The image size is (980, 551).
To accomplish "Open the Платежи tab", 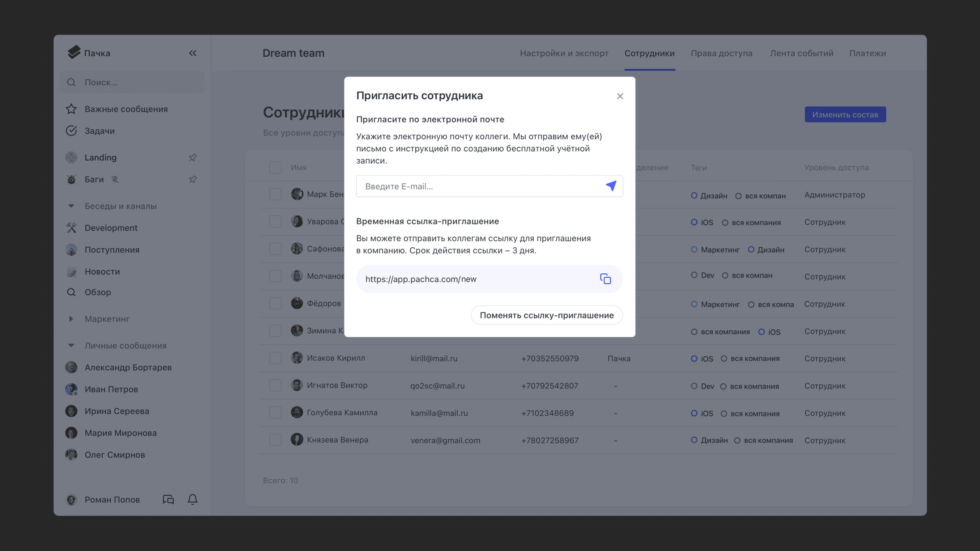I will click(x=867, y=53).
